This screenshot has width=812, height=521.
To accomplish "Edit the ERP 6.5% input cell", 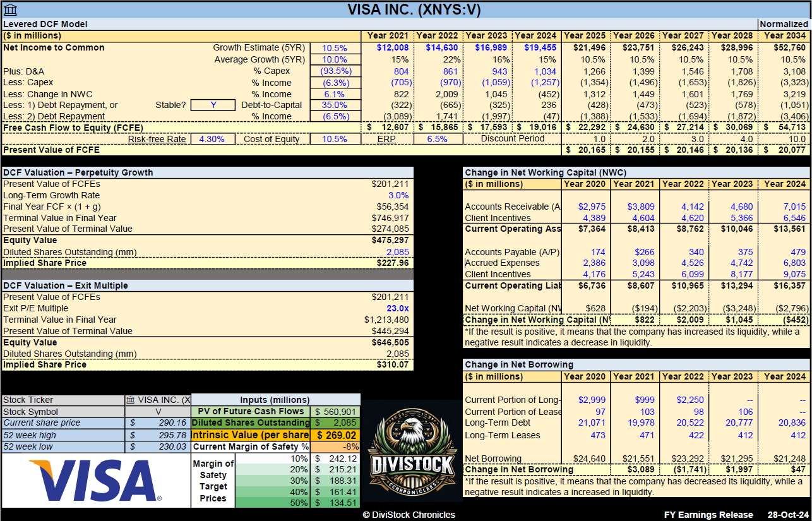I will pyautogui.click(x=437, y=139).
